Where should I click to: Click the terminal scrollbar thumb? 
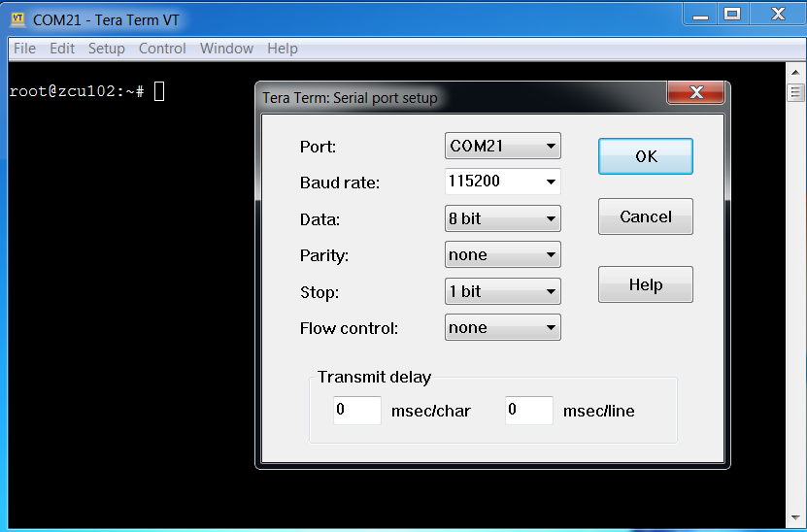pyautogui.click(x=795, y=92)
